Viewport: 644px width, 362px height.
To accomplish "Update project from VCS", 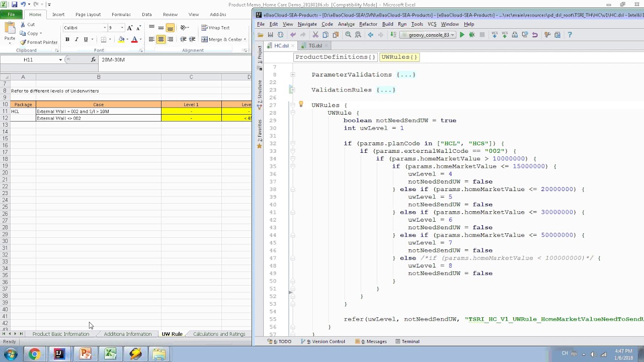I will (x=495, y=35).
